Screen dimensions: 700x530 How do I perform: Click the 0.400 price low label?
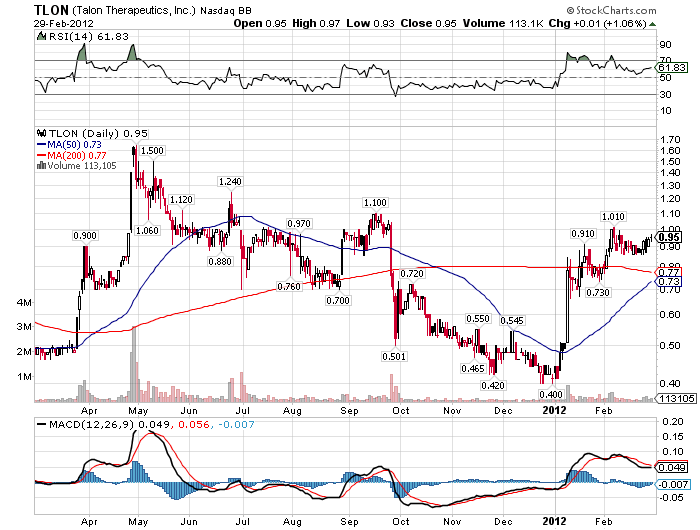[551, 394]
